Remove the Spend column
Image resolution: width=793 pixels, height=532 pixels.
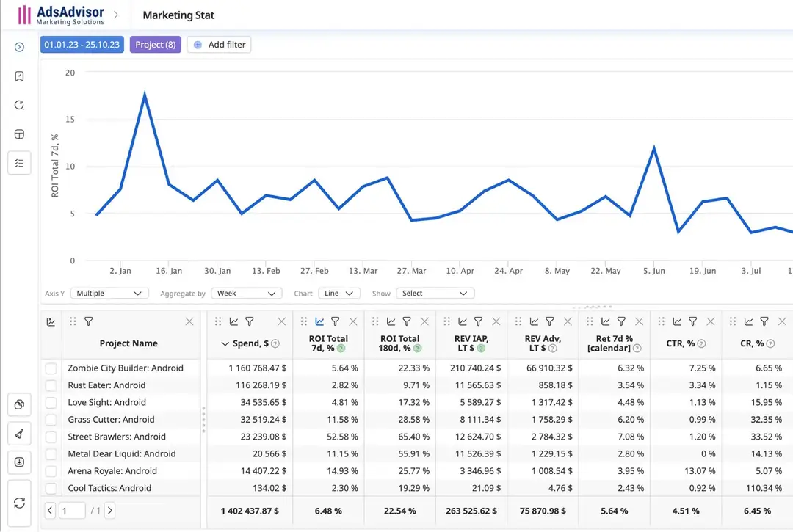[282, 321]
